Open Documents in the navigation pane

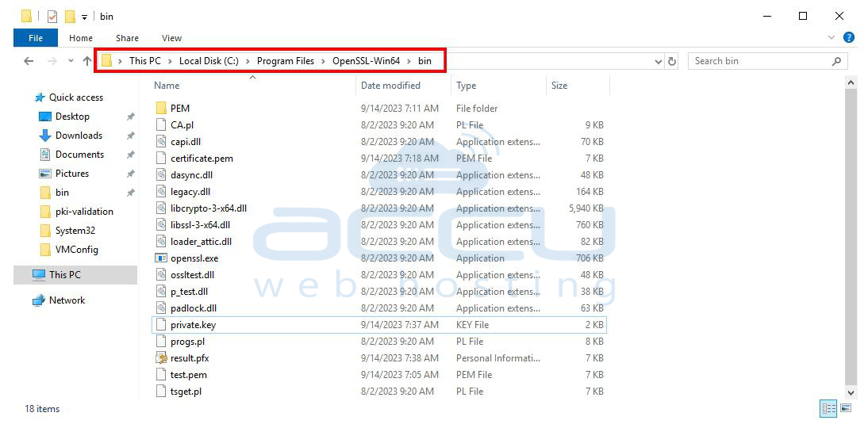point(79,155)
